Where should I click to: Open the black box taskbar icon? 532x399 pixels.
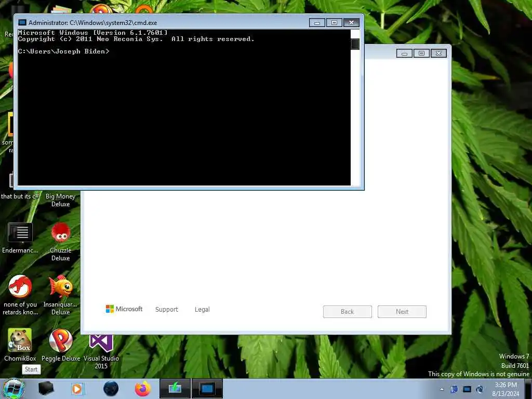(x=46, y=389)
